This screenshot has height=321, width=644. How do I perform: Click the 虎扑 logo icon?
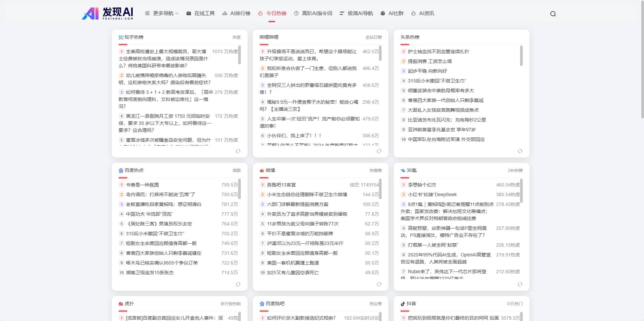pos(121,304)
